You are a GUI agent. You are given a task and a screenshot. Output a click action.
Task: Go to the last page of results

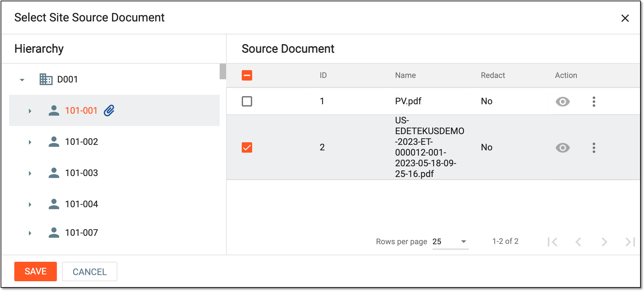630,242
